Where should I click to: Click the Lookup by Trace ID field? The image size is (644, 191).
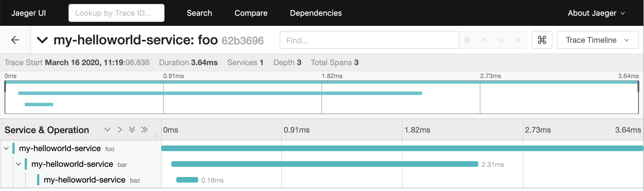pyautogui.click(x=116, y=13)
